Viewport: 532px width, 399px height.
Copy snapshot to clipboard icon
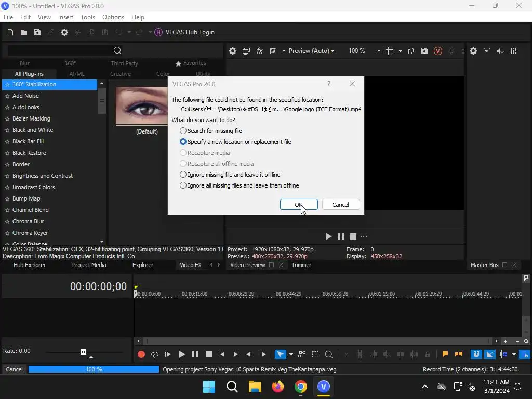(x=411, y=51)
